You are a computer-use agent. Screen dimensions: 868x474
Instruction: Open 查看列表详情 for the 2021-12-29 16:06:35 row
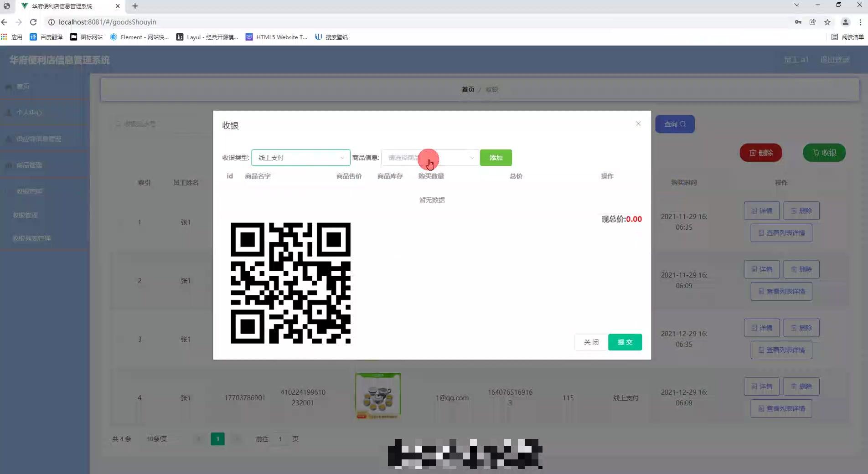coord(781,350)
